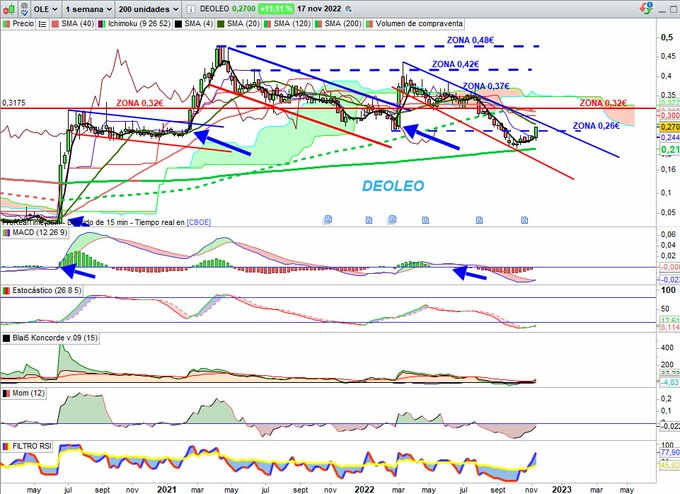Screen dimensions: 680x494
Task: Click the Volumen de compraventa color icon
Action: (x=369, y=24)
